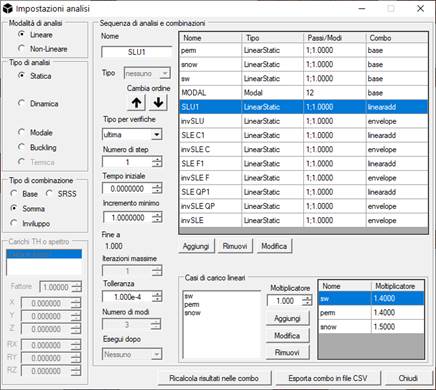
Task: Select the sw row in analysis table
Action: [x=304, y=79]
